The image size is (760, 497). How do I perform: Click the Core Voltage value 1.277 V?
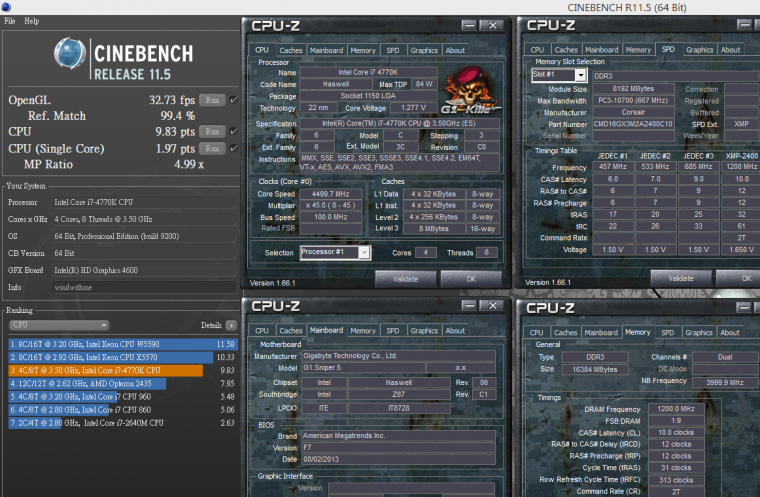(413, 108)
